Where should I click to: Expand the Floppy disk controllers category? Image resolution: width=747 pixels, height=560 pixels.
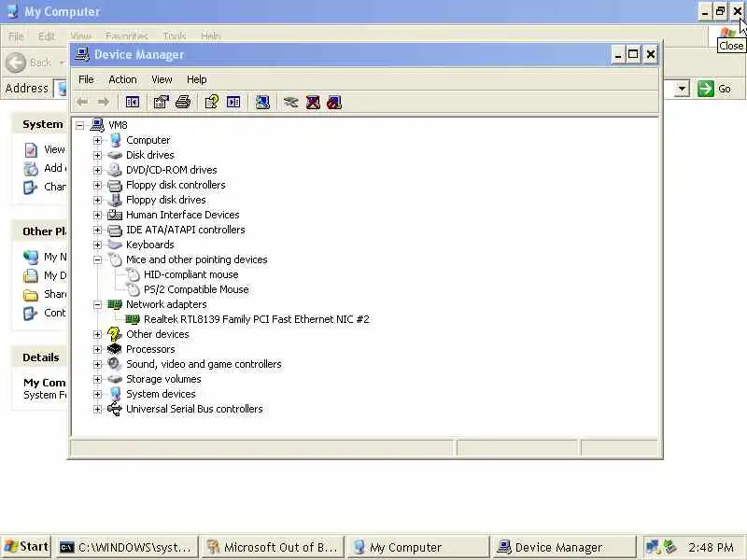click(x=98, y=185)
